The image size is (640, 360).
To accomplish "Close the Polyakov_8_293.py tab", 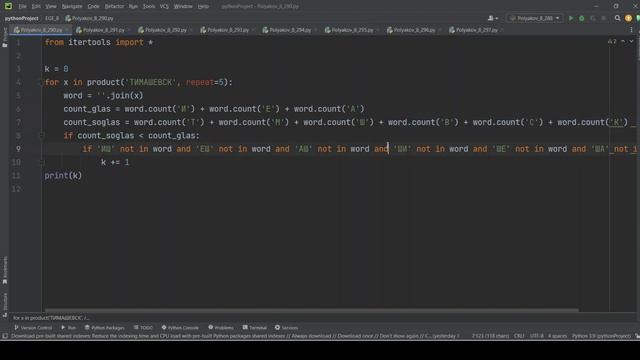I will [x=253, y=30].
